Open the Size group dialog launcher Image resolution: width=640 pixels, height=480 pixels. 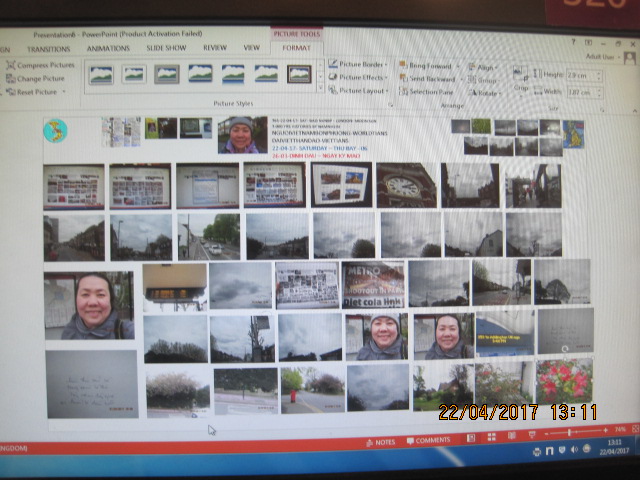[602, 110]
